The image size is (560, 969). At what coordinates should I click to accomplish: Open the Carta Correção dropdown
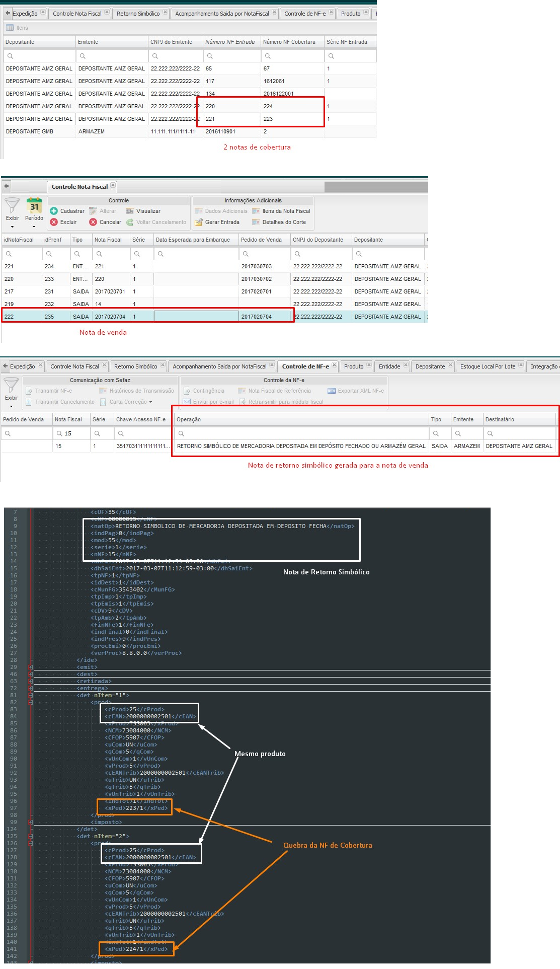(x=150, y=402)
